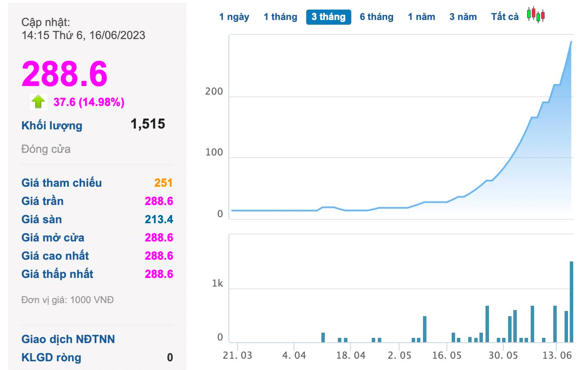Click the Giá thấp nhất label
Image resolution: width=588 pixels, height=370 pixels.
pos(57,274)
